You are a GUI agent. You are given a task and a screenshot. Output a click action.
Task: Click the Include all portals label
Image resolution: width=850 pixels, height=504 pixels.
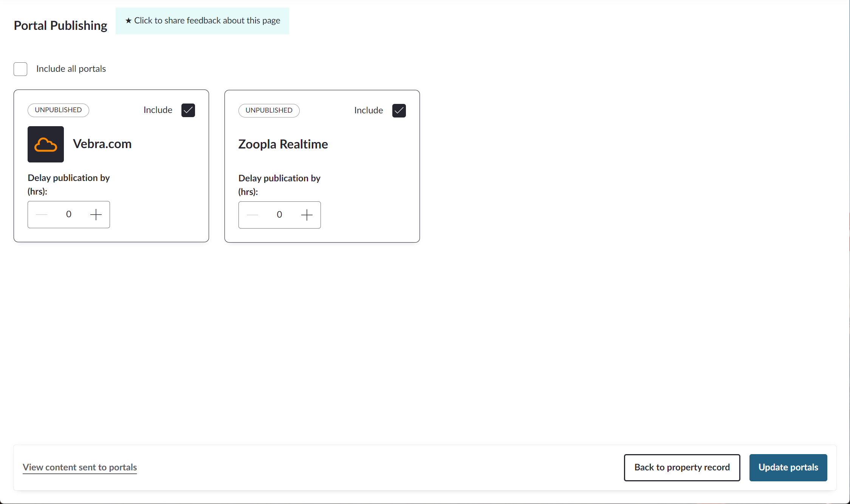71,69
